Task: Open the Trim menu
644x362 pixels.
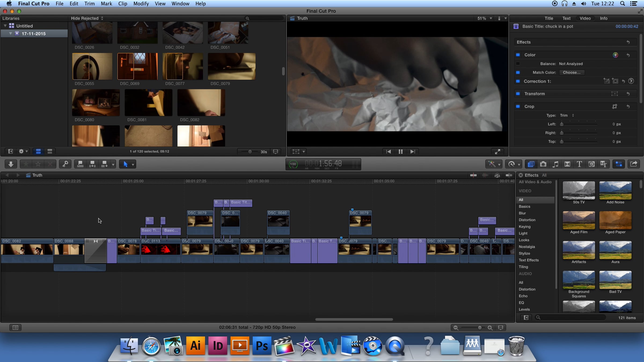Action: click(89, 3)
